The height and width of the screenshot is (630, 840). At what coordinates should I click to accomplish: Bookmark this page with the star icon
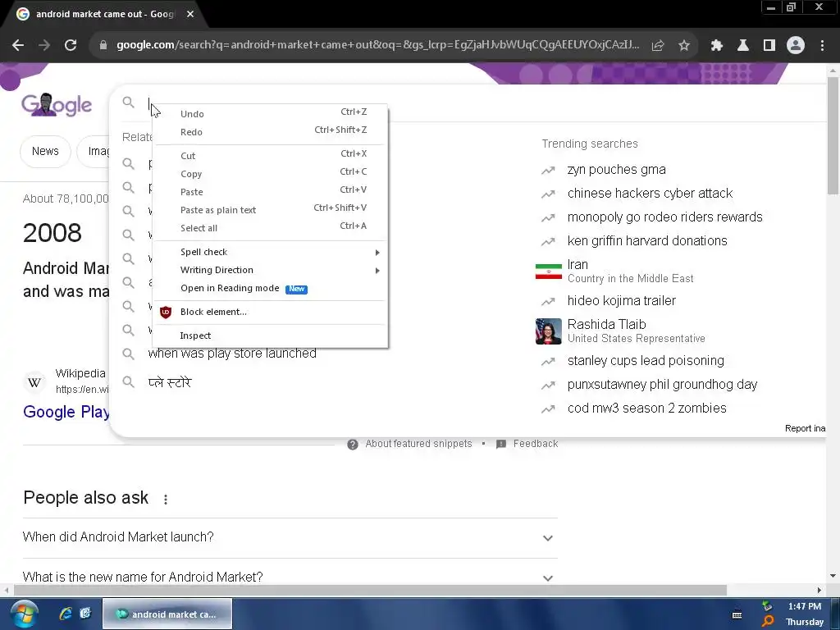684,46
